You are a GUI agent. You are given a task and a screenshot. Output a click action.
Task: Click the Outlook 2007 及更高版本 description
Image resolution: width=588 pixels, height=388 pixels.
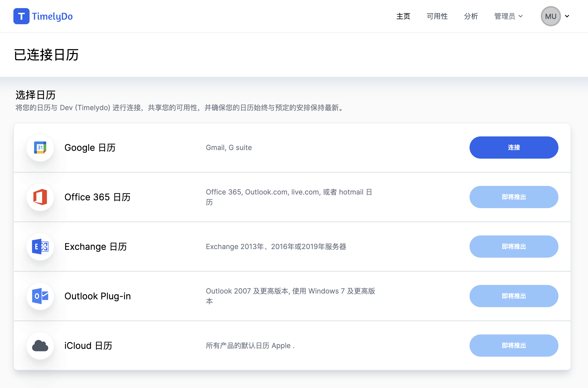click(x=290, y=296)
